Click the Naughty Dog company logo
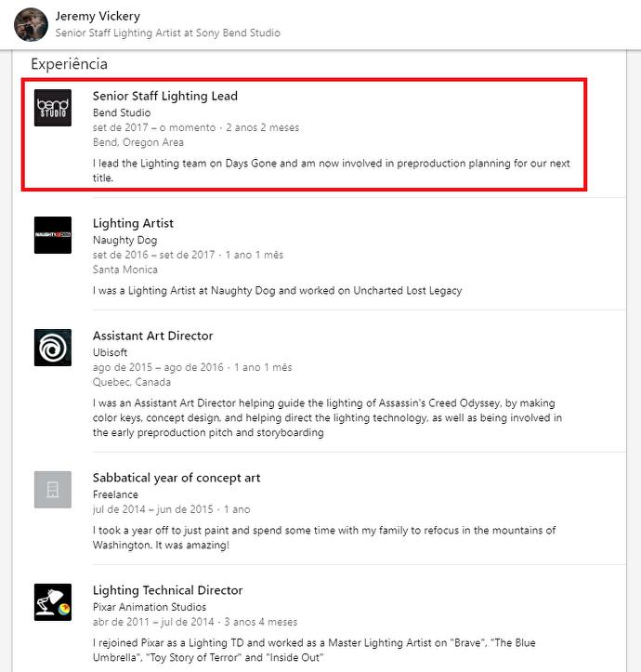641x672 pixels. [x=53, y=235]
